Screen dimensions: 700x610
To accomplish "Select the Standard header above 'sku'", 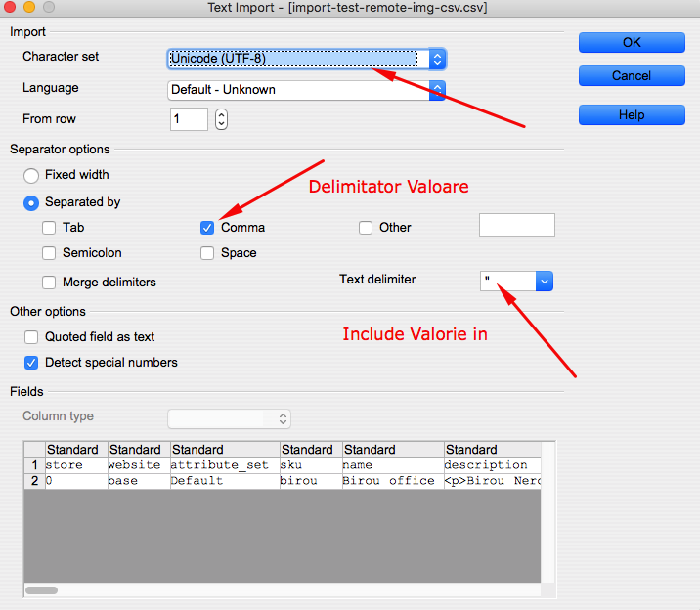I will click(x=311, y=450).
